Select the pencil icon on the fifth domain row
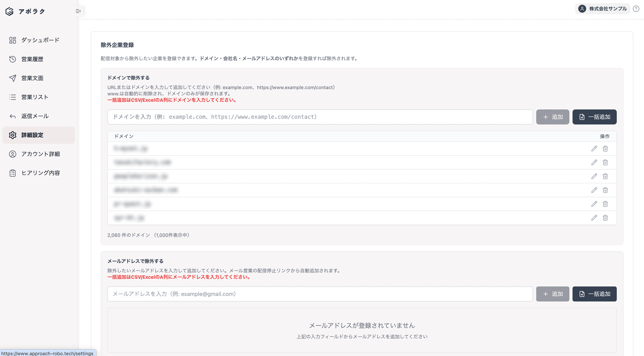 (594, 204)
